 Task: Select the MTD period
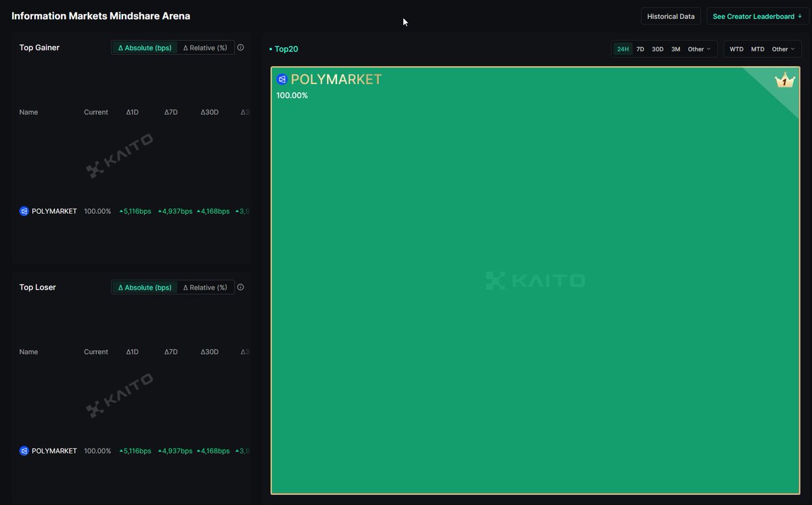[x=758, y=49]
